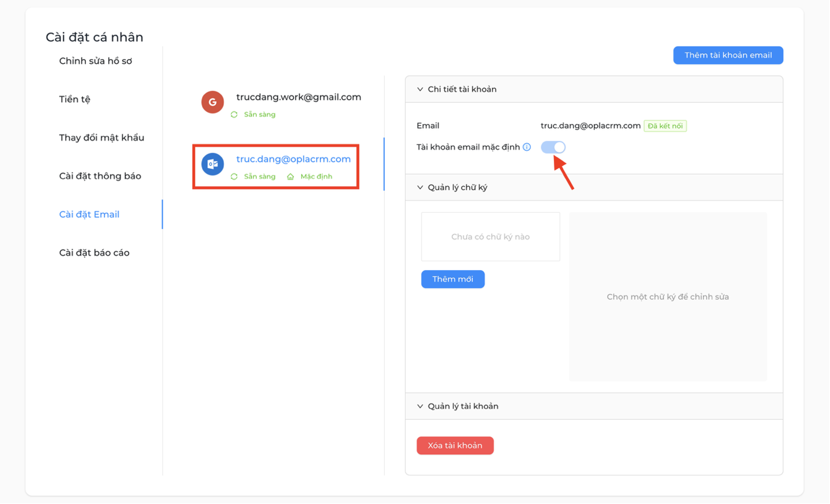Click Sẵn sàng status under the Gmail account
830x504 pixels.
pos(259,115)
